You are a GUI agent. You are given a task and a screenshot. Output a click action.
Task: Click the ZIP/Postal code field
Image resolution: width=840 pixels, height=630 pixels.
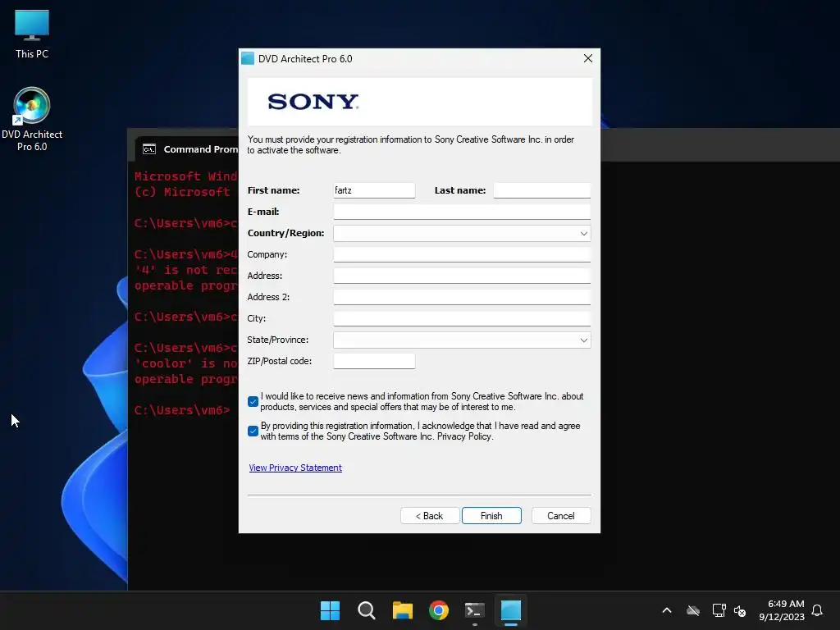coord(374,361)
